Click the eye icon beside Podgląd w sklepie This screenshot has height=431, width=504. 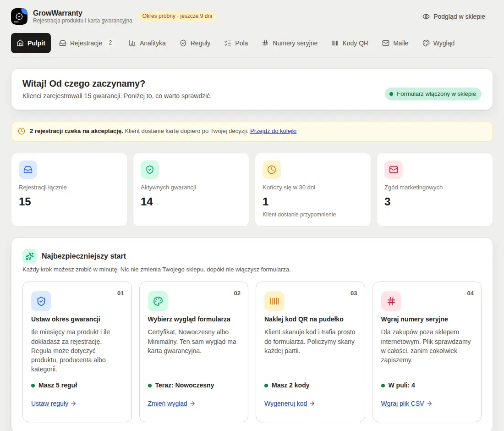[426, 17]
